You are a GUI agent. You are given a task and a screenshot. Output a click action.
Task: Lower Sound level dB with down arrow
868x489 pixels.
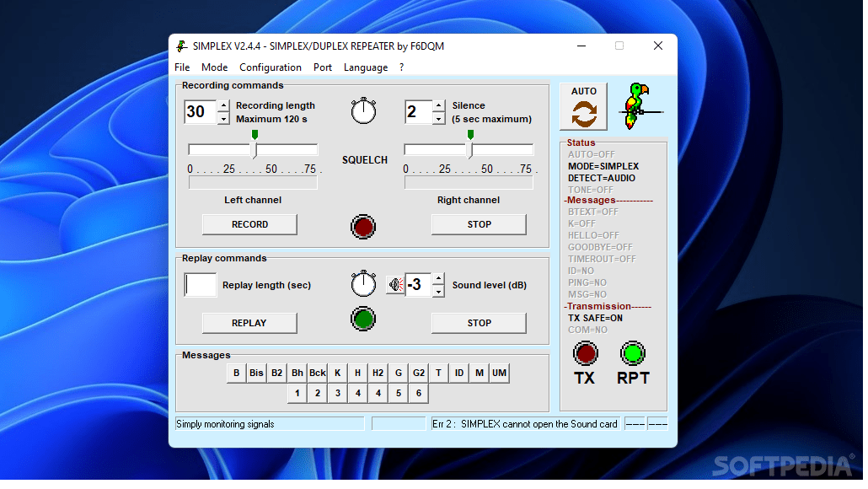[x=438, y=292]
